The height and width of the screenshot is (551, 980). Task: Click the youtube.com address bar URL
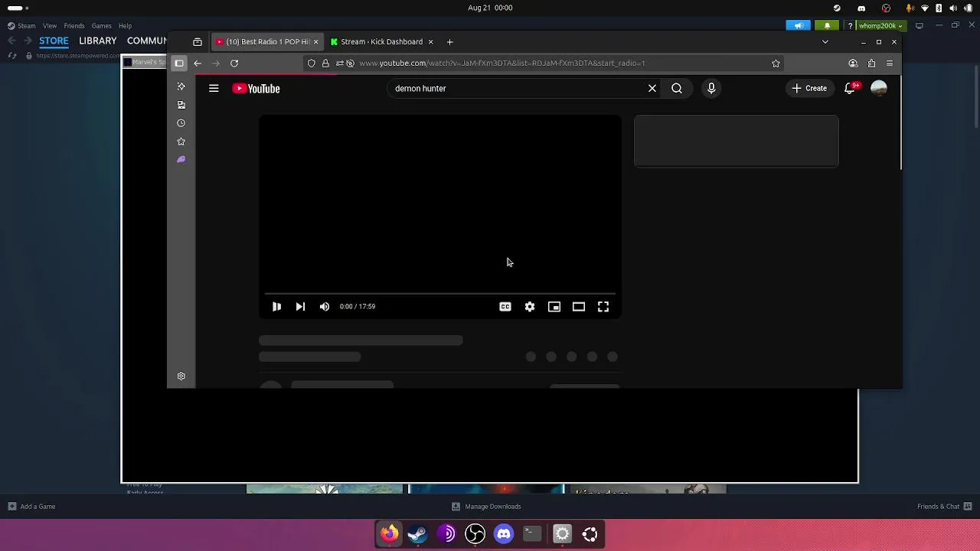tap(502, 64)
